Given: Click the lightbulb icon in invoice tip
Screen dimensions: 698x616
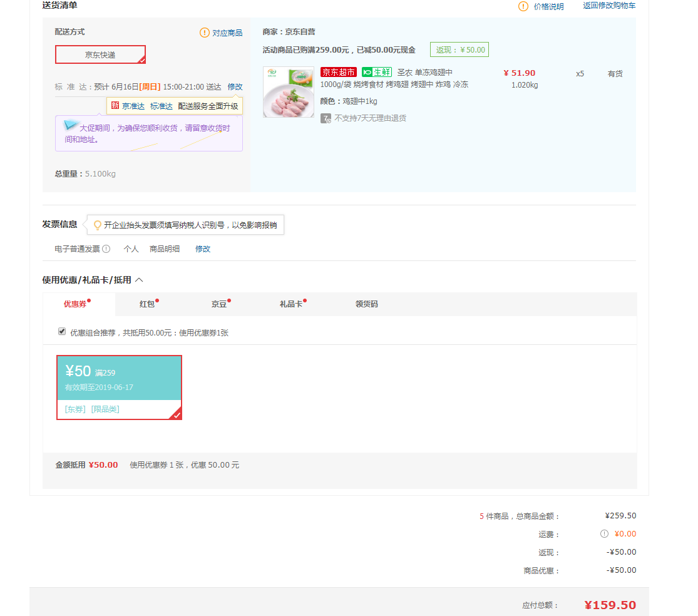Looking at the screenshot, I should click(98, 225).
